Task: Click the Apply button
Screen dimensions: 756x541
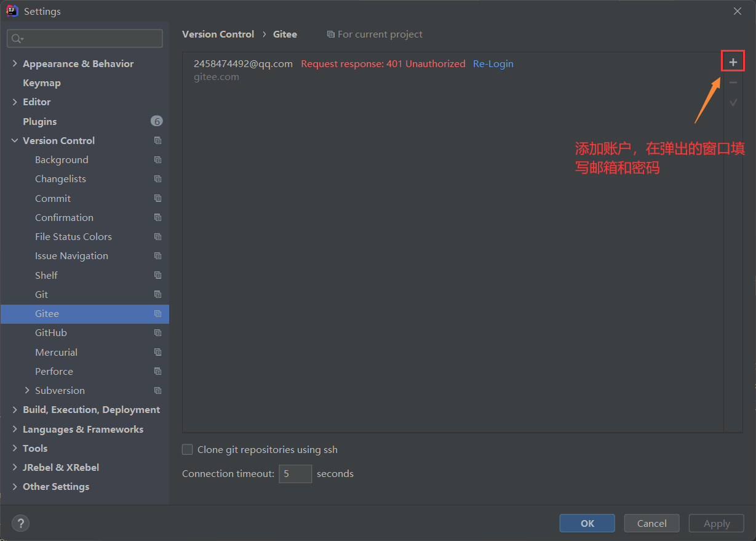Action: (717, 523)
